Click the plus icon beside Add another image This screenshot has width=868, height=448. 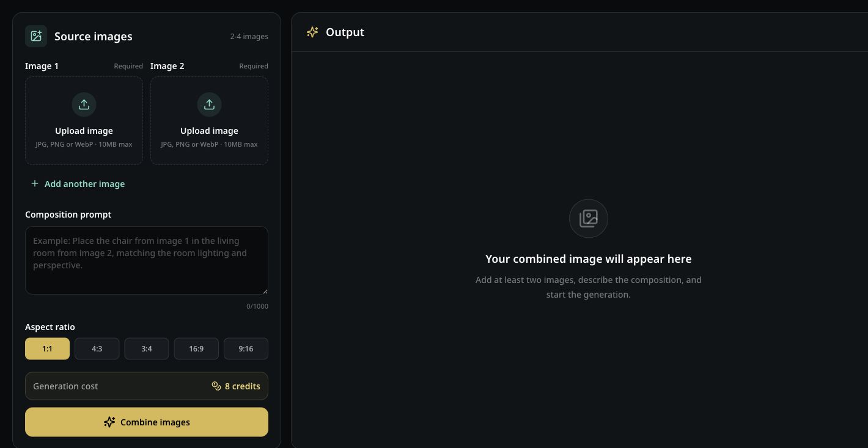click(35, 183)
